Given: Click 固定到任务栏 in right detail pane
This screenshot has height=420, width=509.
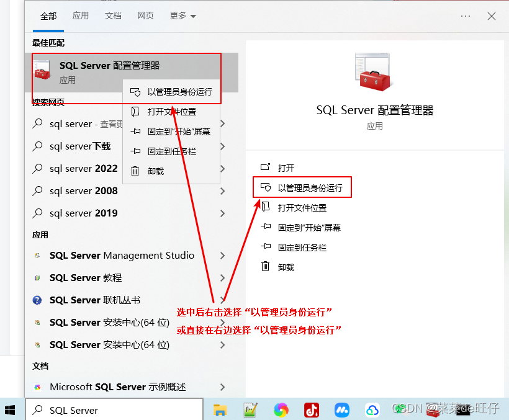Looking at the screenshot, I should pos(302,248).
